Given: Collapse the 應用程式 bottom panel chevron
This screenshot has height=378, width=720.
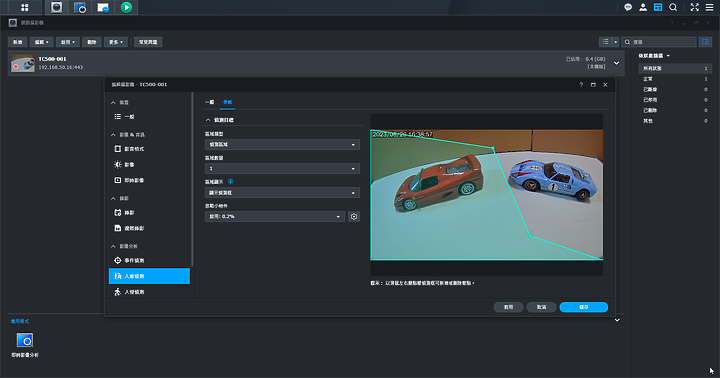Looking at the screenshot, I should click(617, 320).
